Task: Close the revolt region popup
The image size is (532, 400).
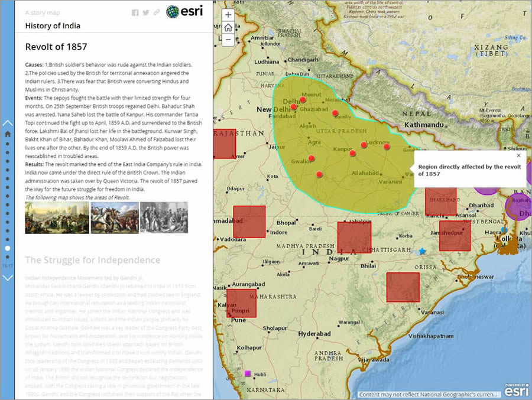Action: click(518, 155)
